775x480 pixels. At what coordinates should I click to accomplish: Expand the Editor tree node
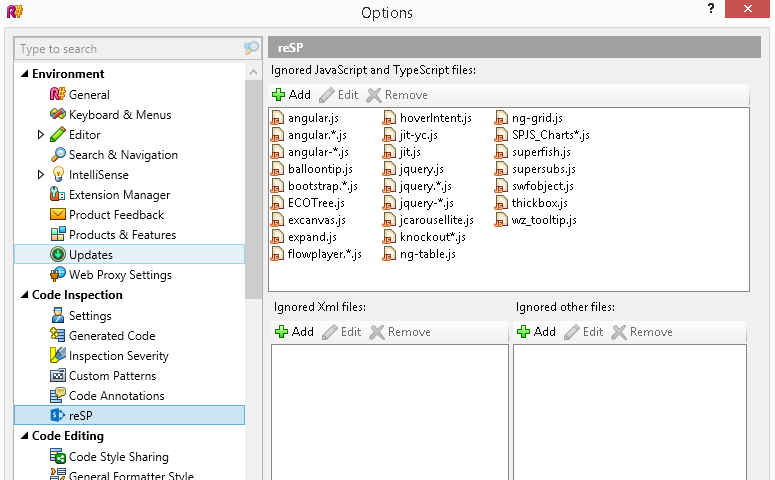point(41,135)
